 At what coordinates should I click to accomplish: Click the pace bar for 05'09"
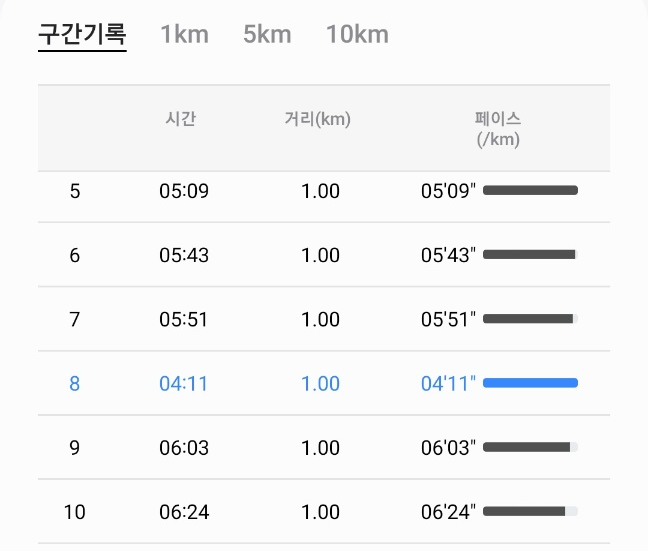coord(530,191)
